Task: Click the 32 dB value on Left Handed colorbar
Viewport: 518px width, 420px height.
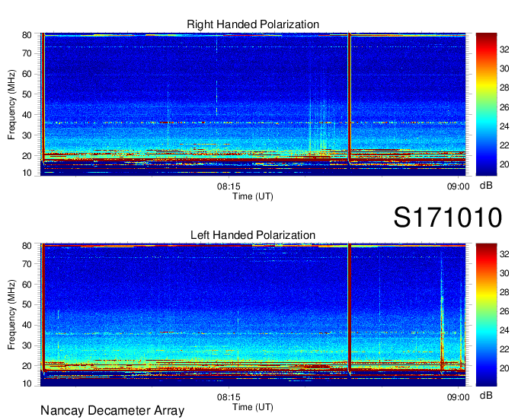Action: click(504, 254)
